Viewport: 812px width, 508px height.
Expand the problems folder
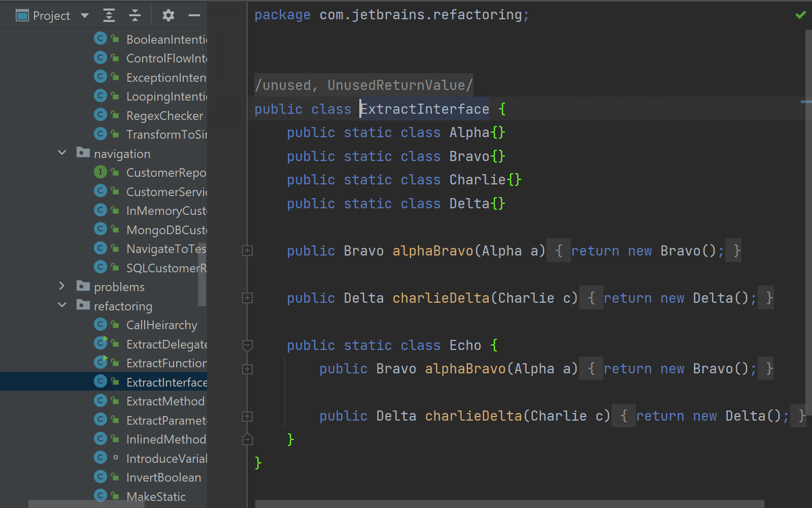tap(62, 286)
